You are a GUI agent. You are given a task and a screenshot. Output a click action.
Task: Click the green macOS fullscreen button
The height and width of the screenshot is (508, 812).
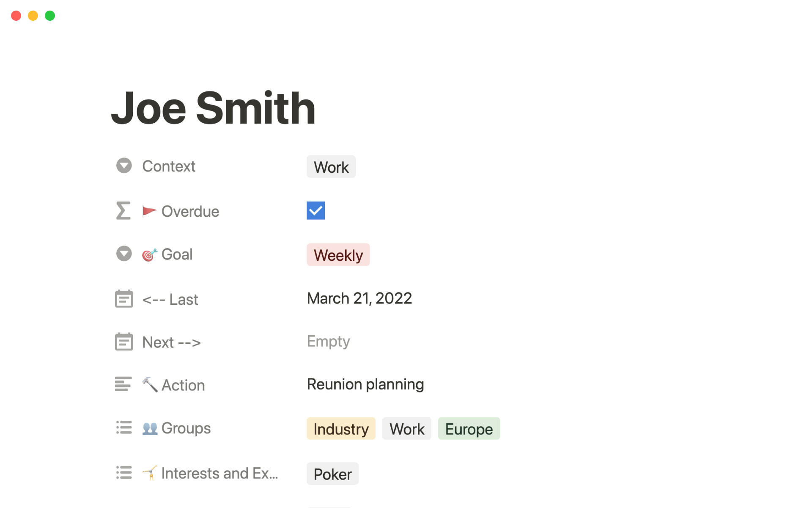click(x=50, y=16)
